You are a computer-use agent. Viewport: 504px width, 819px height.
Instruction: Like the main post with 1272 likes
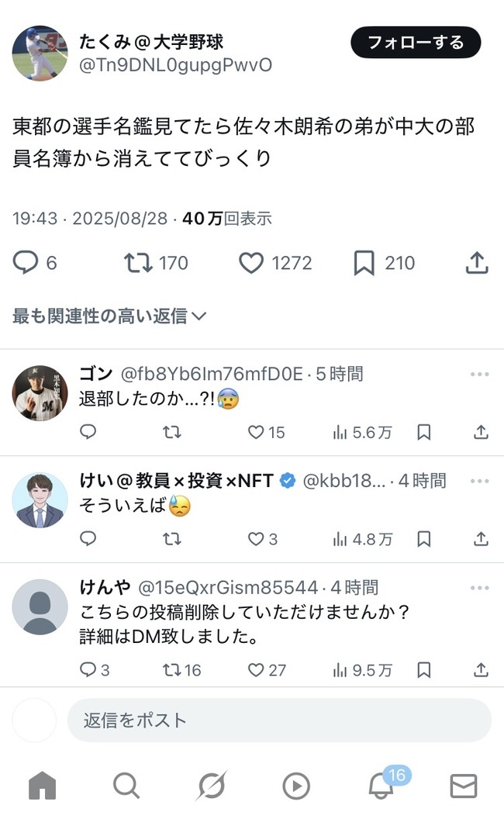point(275,263)
